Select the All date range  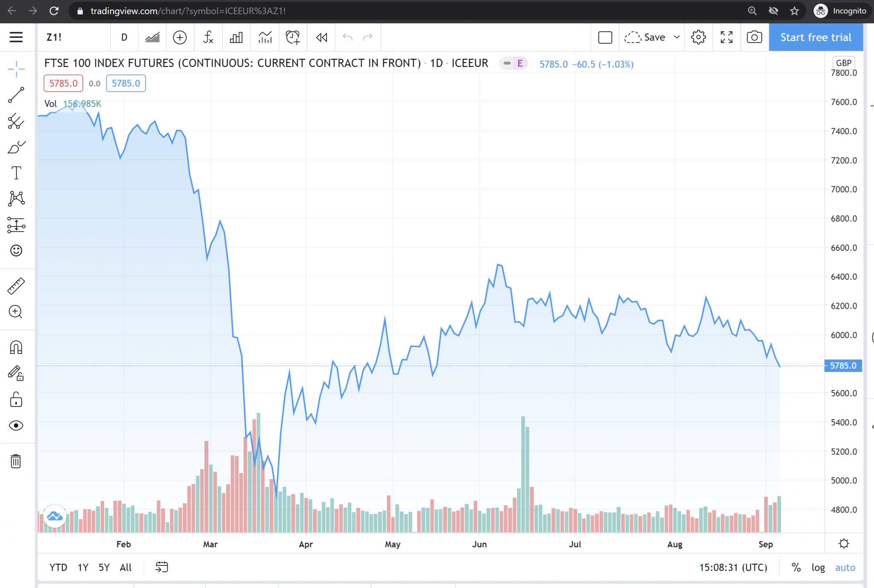coord(125,568)
